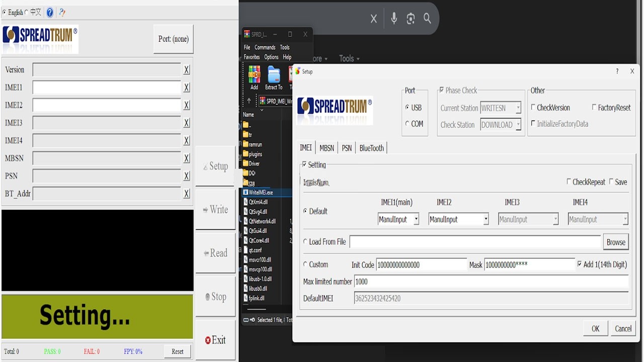The image size is (644, 362).
Task: Click the What's This help cursor icon
Action: [62, 12]
